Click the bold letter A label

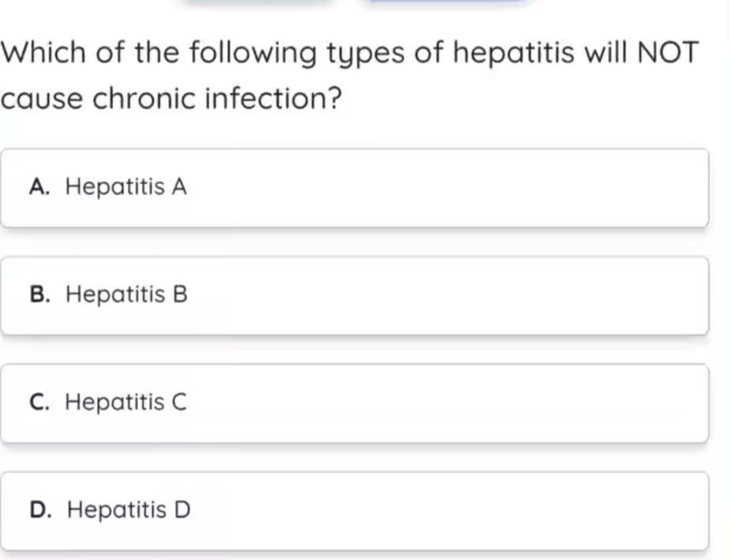click(x=39, y=187)
